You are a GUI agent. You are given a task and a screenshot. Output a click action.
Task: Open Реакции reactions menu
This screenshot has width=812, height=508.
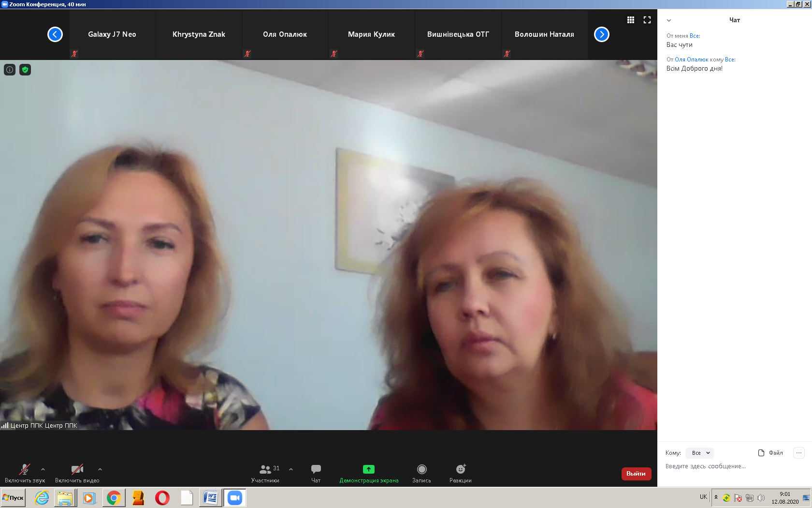click(x=461, y=473)
